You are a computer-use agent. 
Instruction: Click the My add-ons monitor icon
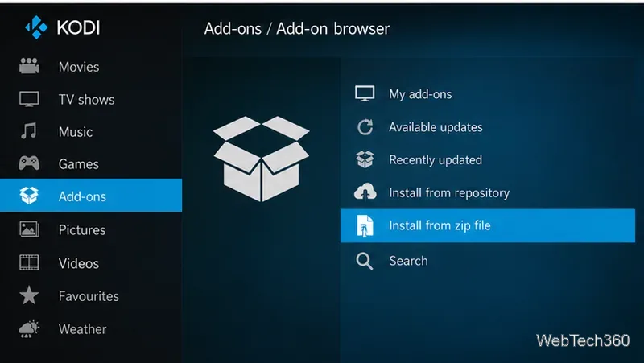[x=365, y=93]
